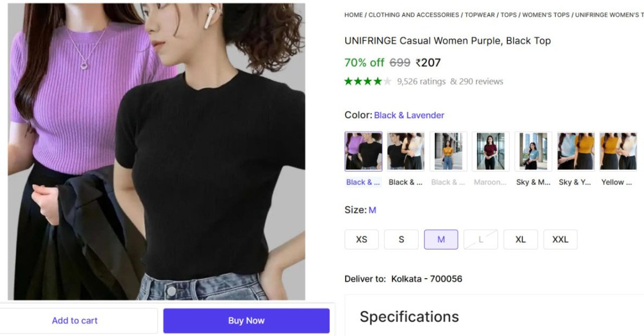
Task: Choose size XL
Action: point(520,239)
